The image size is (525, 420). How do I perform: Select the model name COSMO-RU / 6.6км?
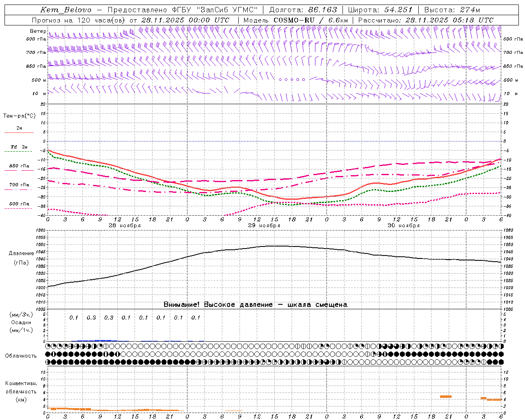point(311,20)
